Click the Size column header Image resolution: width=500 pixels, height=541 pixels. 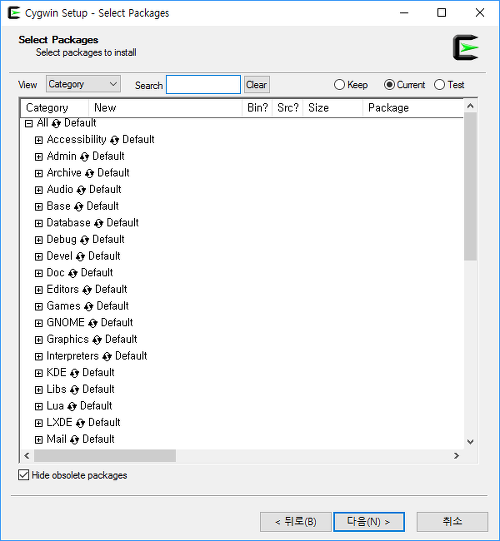point(333,108)
